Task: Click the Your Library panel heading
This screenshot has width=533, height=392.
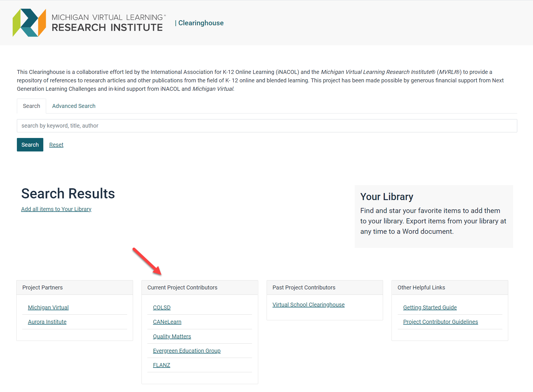Action: tap(386, 197)
